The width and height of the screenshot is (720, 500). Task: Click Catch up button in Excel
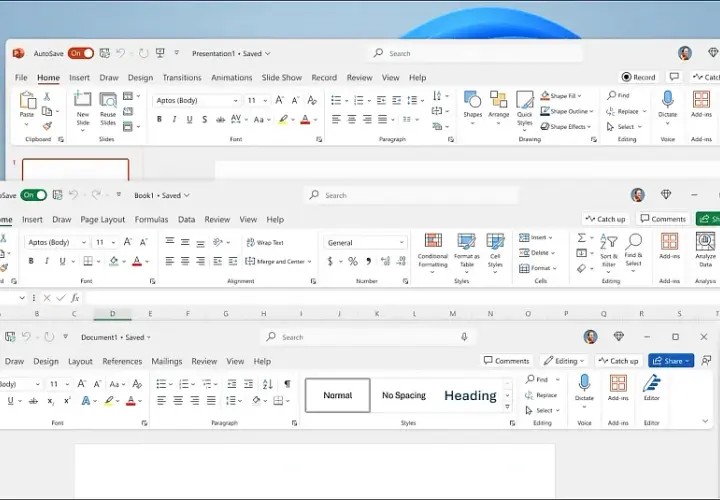pos(605,219)
